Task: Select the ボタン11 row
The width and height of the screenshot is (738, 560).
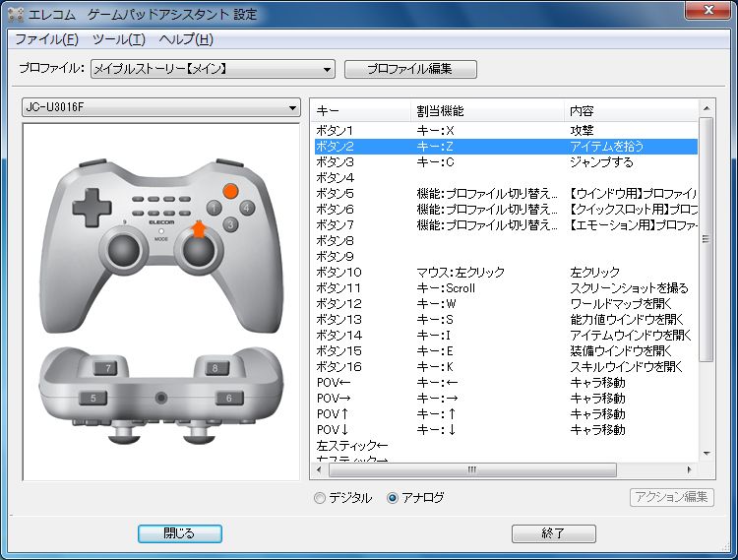Action: point(506,288)
